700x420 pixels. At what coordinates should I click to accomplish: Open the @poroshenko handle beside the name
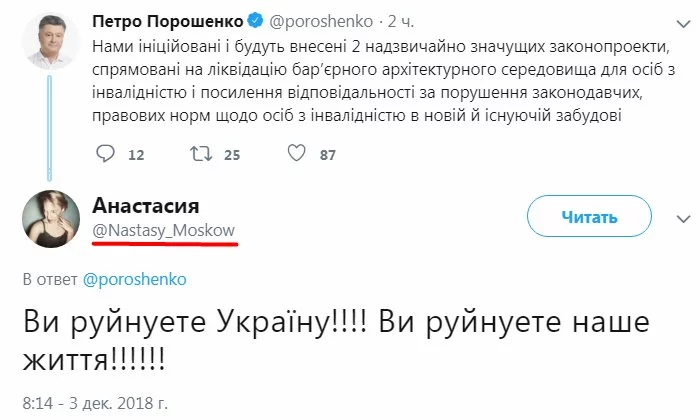click(321, 21)
